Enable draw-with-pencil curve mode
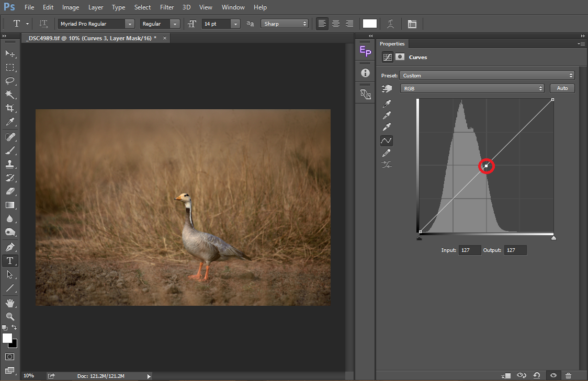This screenshot has width=588, height=381. pyautogui.click(x=387, y=153)
